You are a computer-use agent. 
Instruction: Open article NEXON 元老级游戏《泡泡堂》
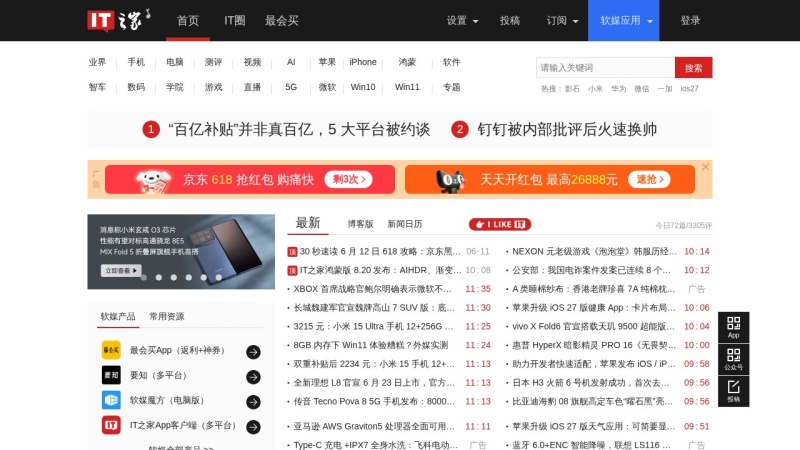click(x=594, y=252)
